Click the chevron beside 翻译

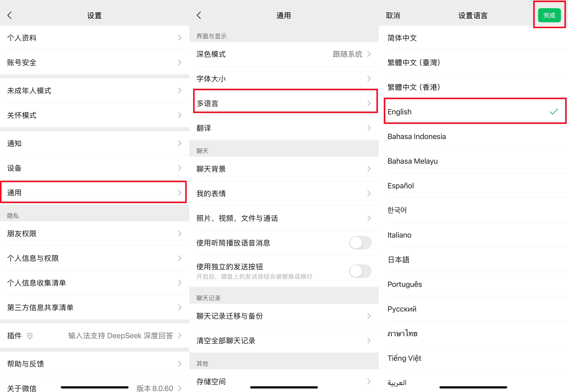pos(369,128)
